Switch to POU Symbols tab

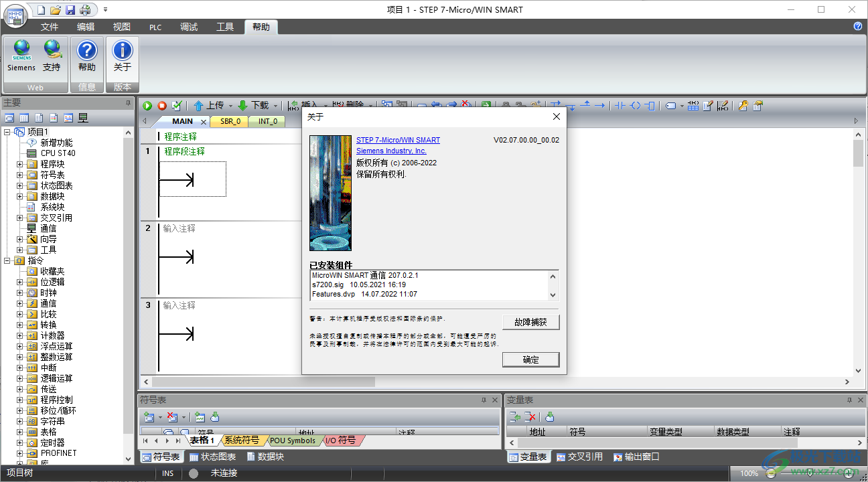pyautogui.click(x=292, y=440)
